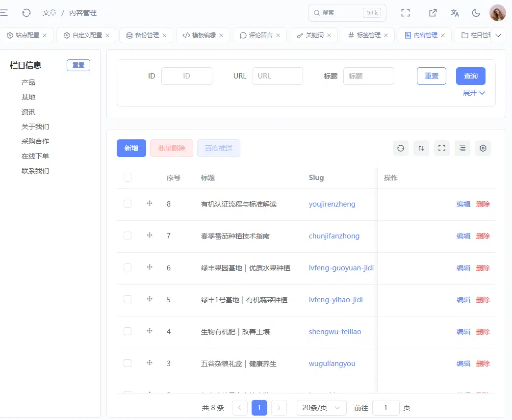Edit the youjirenzheng row via 编辑
This screenshot has height=420, width=512.
point(463,204)
